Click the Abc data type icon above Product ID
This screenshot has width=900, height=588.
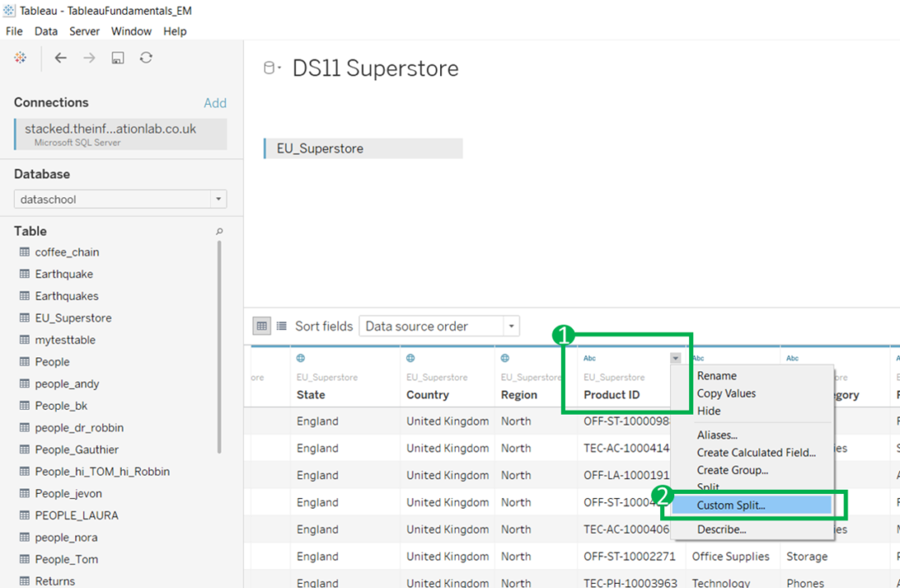(589, 358)
